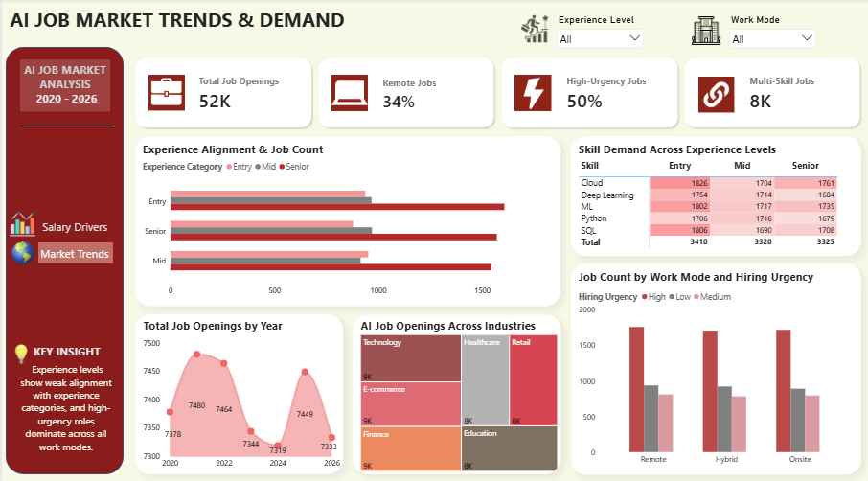Click the career ladder Experience Level icon
Image resolution: width=868 pixels, height=481 pixels.
coord(535,29)
